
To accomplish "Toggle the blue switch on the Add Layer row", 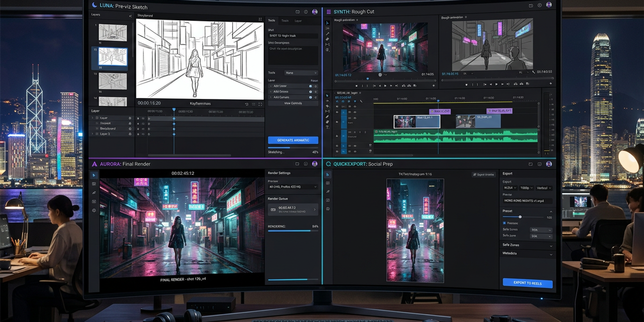I will coord(310,86).
